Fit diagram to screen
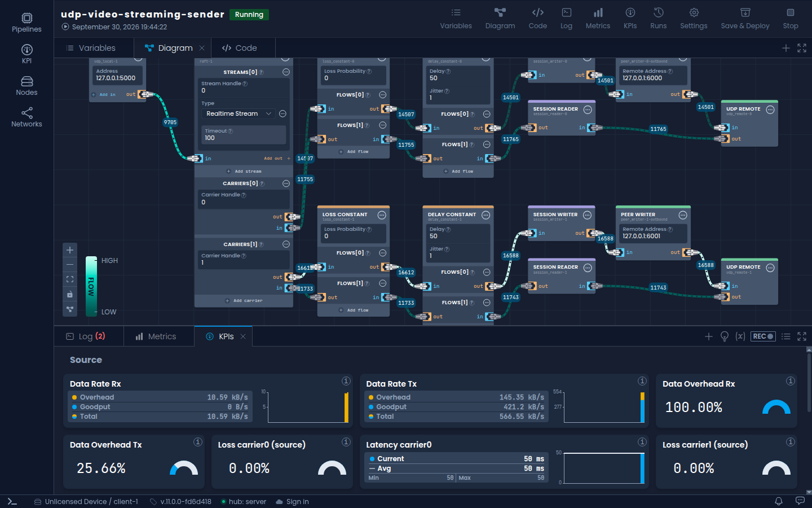This screenshot has height=508, width=812. (x=70, y=279)
